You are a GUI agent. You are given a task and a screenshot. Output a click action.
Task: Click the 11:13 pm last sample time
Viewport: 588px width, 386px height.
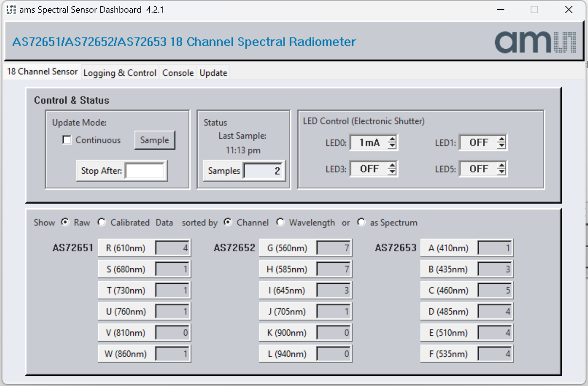[243, 150]
